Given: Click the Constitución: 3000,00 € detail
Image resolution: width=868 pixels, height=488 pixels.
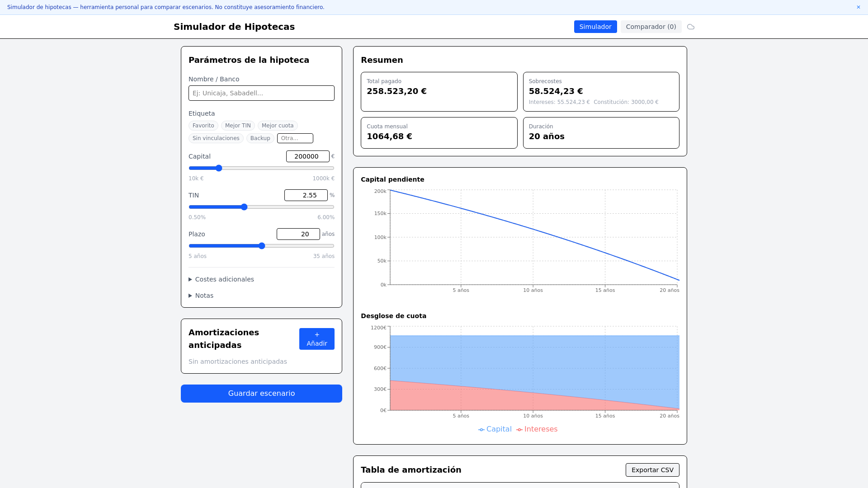Looking at the screenshot, I should pyautogui.click(x=626, y=102).
